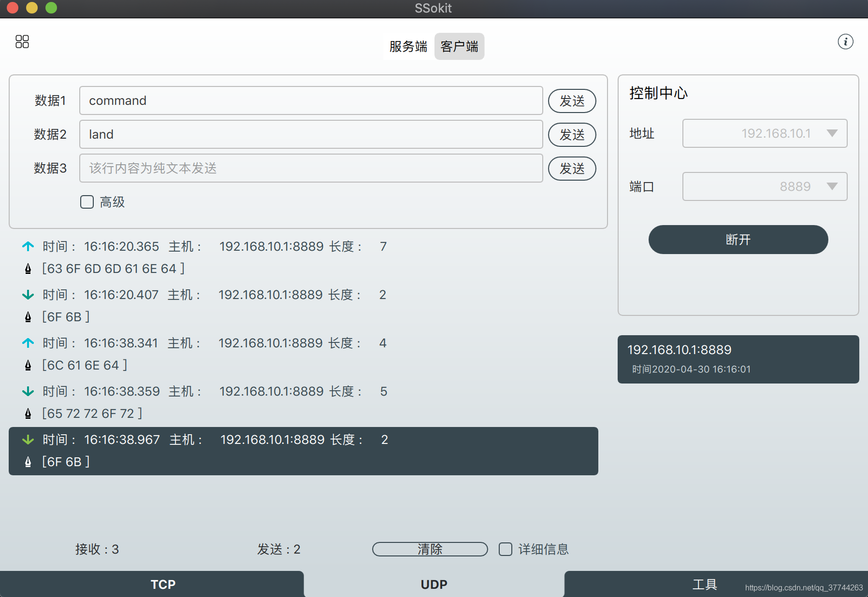868x597 pixels.
Task: Click the green maximize window button
Action: [x=51, y=8]
